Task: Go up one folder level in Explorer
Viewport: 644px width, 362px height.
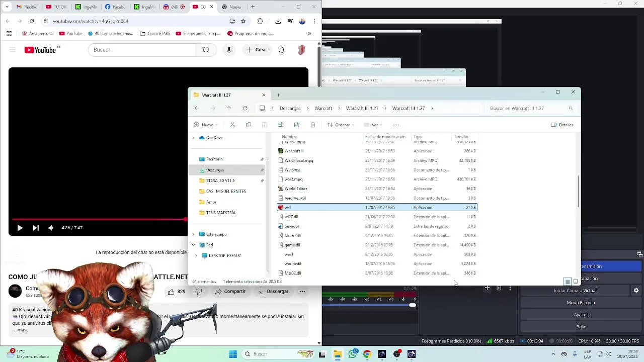Action: coord(229,108)
